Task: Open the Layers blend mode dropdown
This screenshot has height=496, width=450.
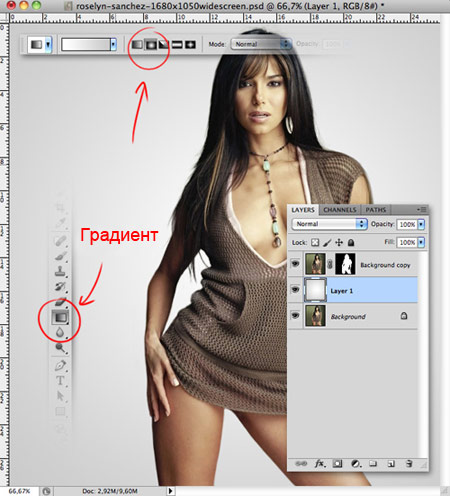Action: (330, 224)
